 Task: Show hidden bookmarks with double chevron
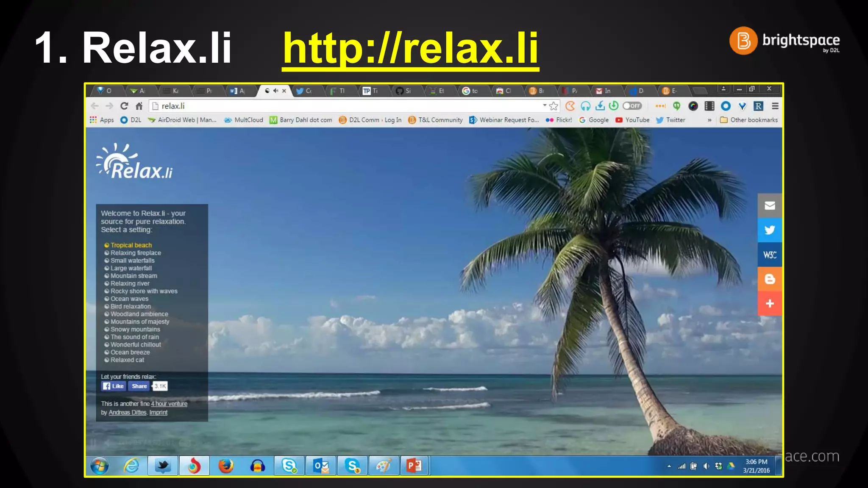tap(709, 120)
